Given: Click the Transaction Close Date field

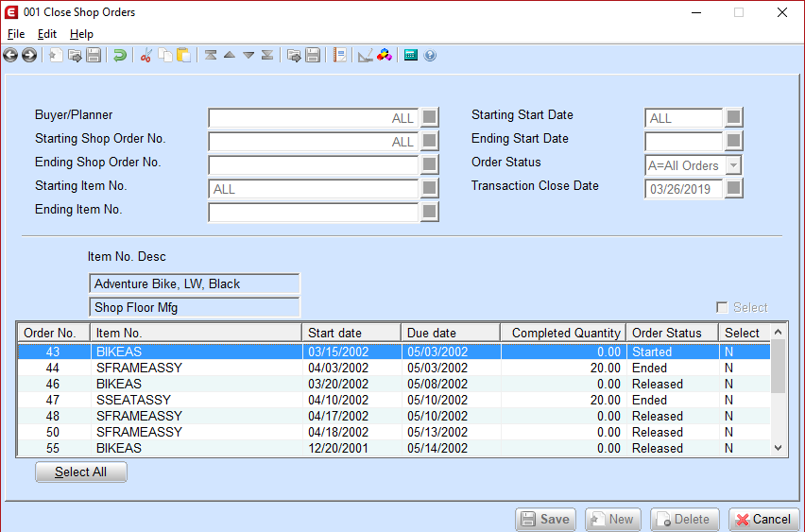Looking at the screenshot, I should click(684, 188).
